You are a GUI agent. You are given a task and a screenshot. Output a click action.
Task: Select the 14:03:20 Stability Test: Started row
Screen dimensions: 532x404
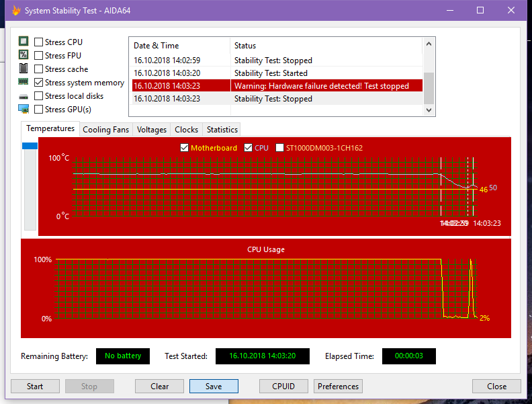[277, 73]
